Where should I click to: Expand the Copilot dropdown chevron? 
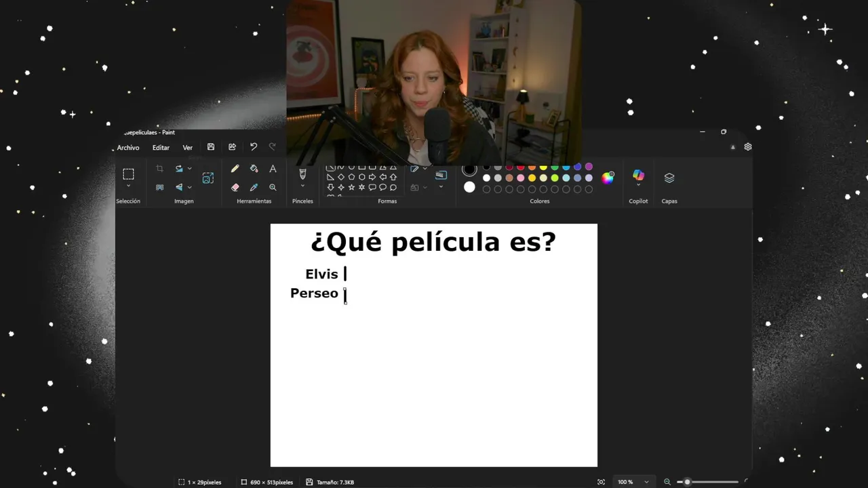pyautogui.click(x=638, y=185)
